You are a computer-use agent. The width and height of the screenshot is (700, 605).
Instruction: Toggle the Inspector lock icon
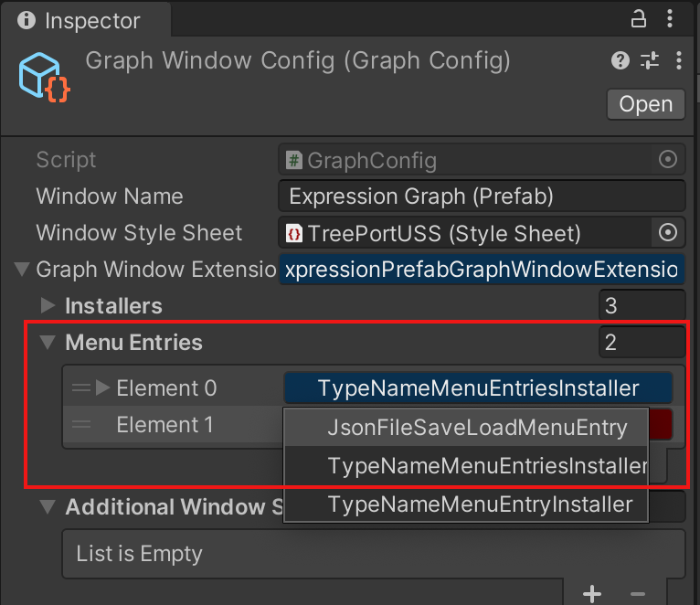tap(639, 19)
